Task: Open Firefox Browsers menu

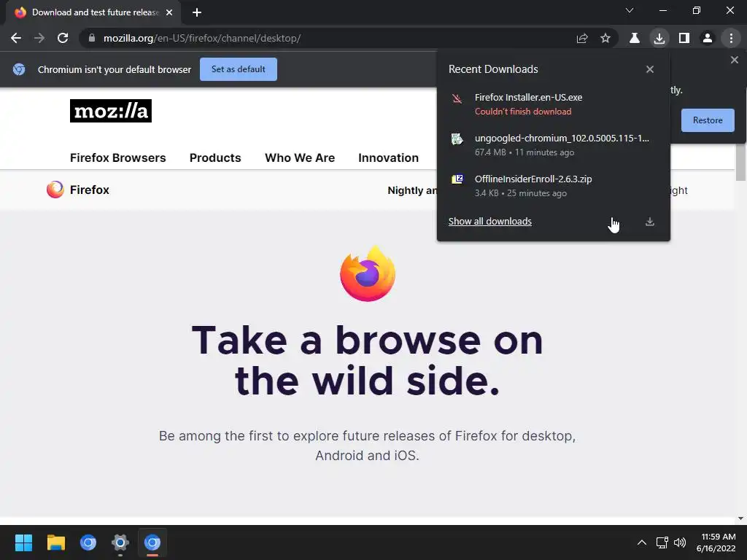Action: point(117,158)
